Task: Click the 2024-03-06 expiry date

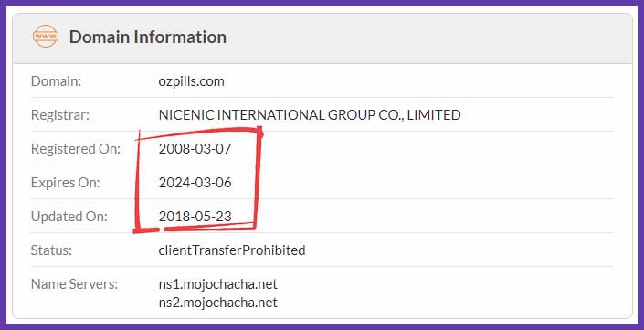Action: (x=195, y=183)
